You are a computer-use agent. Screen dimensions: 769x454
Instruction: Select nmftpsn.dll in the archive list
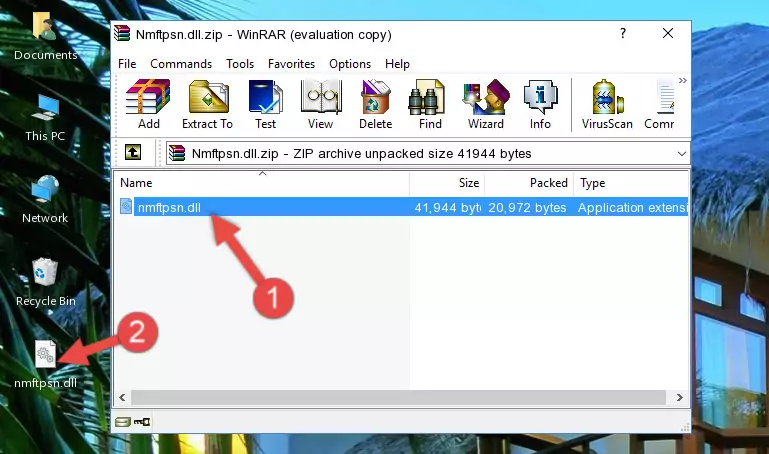(402, 207)
